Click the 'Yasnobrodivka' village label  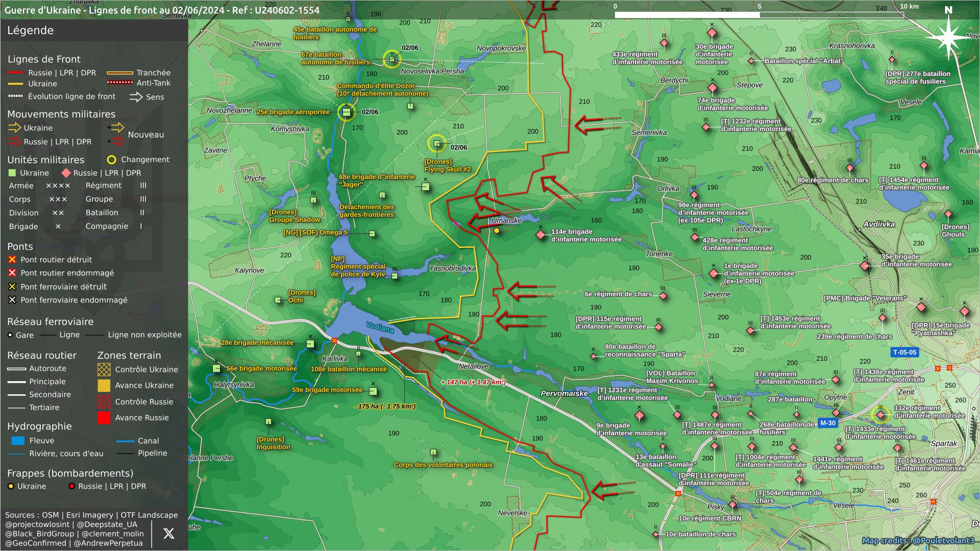click(453, 268)
